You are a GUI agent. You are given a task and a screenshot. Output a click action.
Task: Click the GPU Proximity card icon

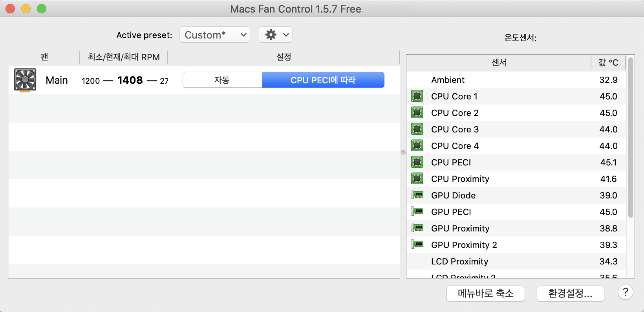tap(417, 228)
